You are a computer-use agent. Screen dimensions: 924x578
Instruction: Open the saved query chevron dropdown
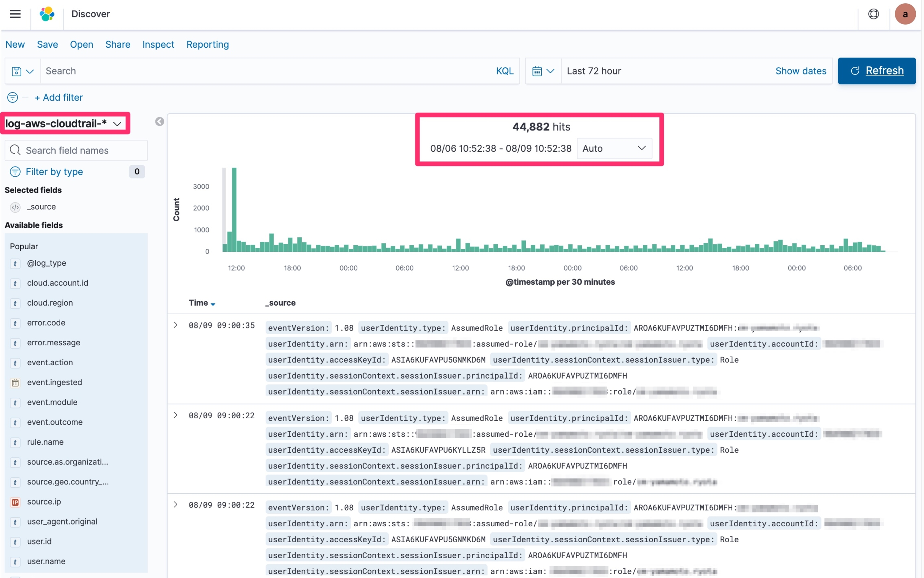click(30, 71)
